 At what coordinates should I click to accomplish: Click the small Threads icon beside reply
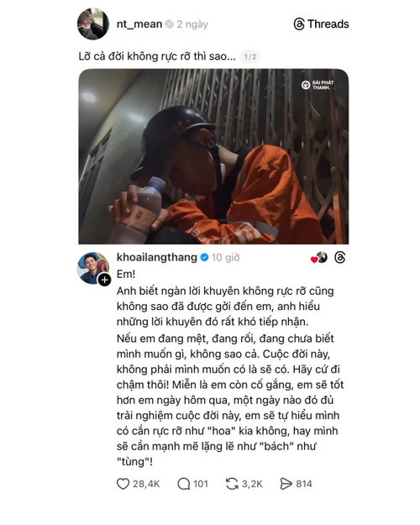tap(340, 258)
